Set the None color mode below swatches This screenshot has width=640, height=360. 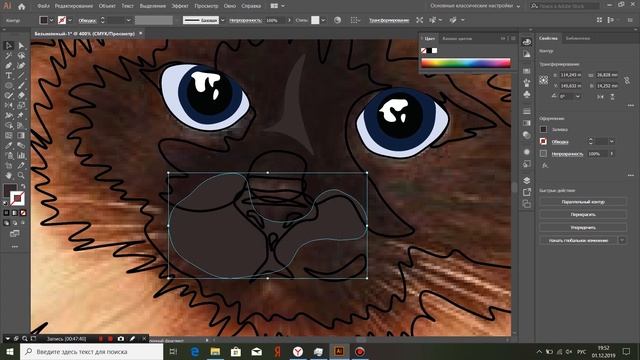tap(23, 213)
